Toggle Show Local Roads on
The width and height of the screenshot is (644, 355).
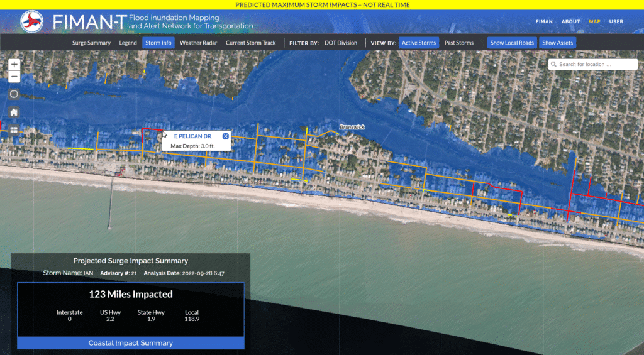[x=512, y=43]
